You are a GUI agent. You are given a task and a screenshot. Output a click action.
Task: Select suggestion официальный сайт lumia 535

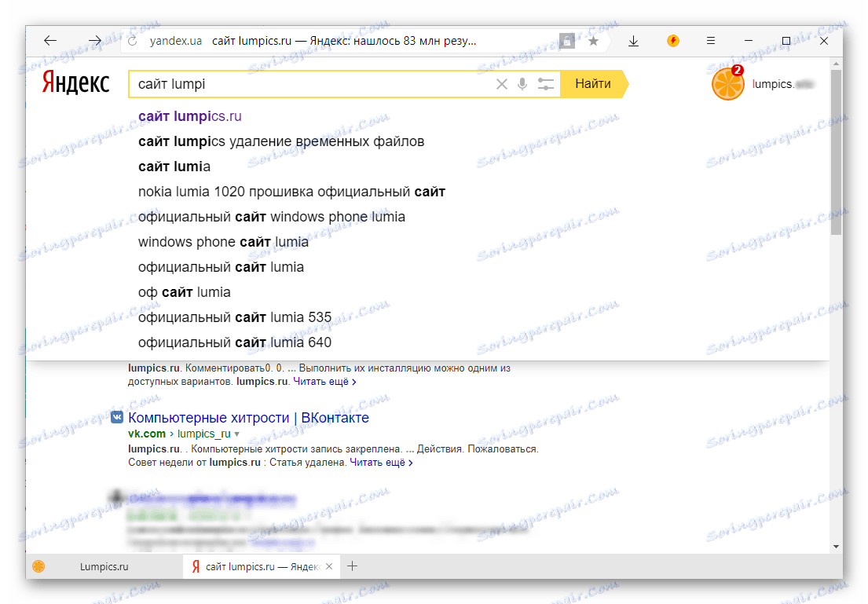point(235,317)
